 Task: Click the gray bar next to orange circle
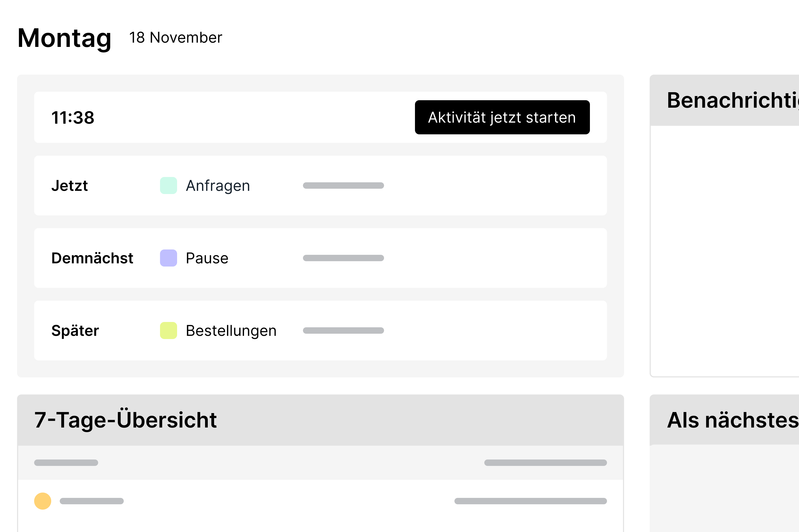pos(92,501)
